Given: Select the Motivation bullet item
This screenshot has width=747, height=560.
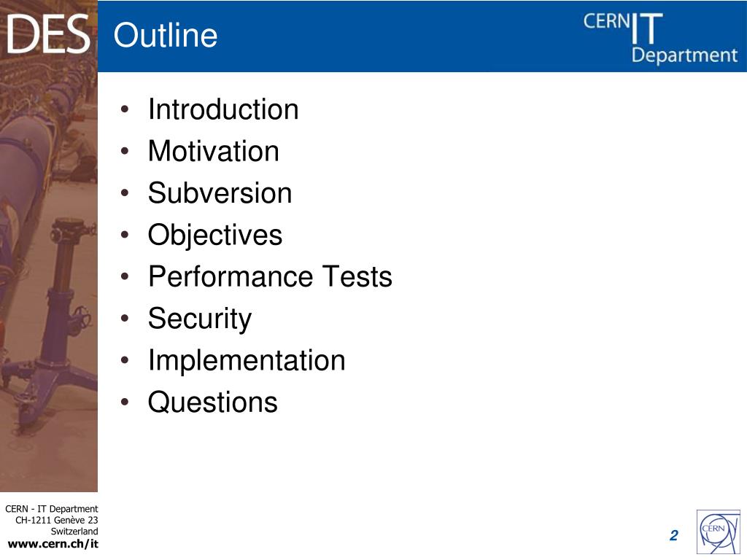Looking at the screenshot, I should (214, 151).
